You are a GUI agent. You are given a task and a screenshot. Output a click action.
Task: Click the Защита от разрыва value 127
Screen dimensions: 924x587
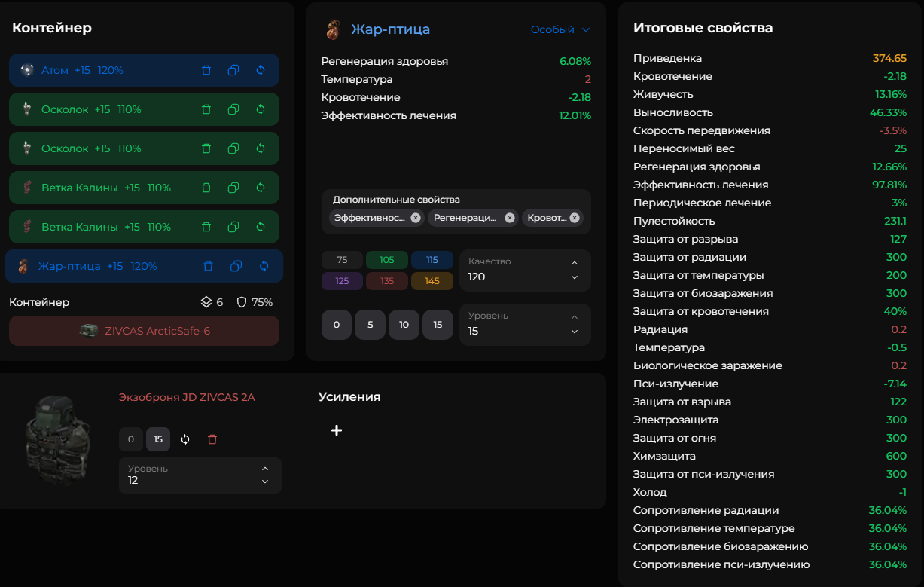[x=898, y=239]
